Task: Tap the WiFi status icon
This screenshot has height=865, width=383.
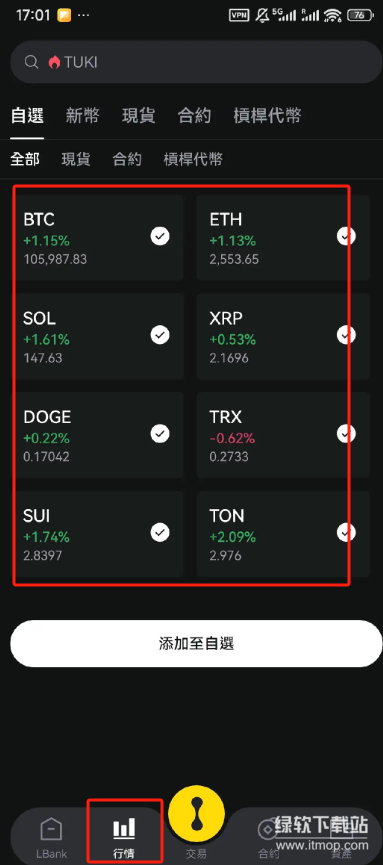Action: tap(333, 15)
